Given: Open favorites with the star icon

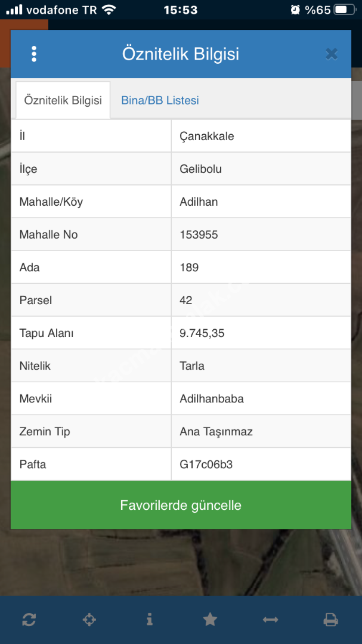Looking at the screenshot, I should 210,620.
